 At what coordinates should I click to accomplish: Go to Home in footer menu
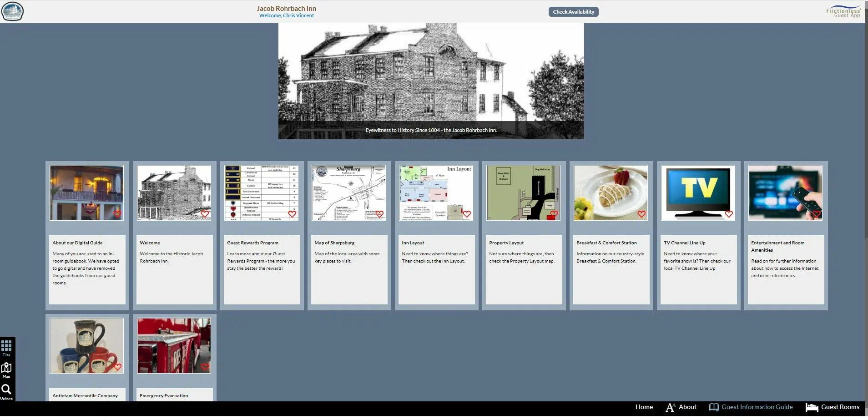click(644, 407)
